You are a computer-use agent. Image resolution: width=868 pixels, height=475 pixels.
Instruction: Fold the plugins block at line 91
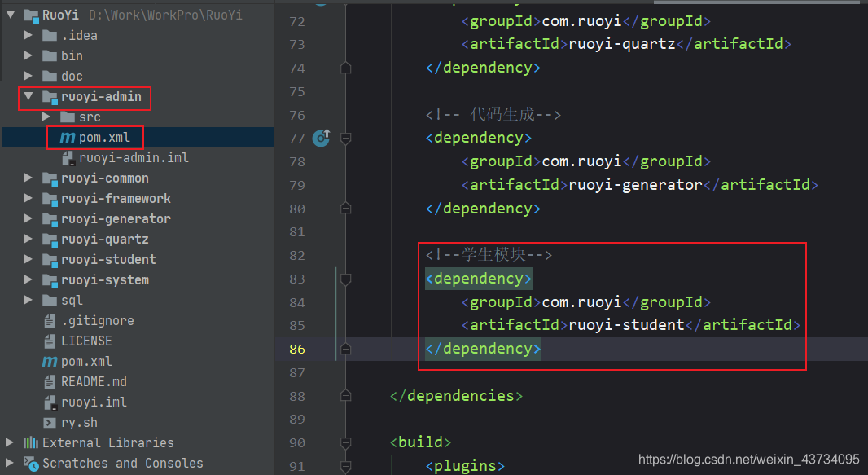(x=345, y=465)
